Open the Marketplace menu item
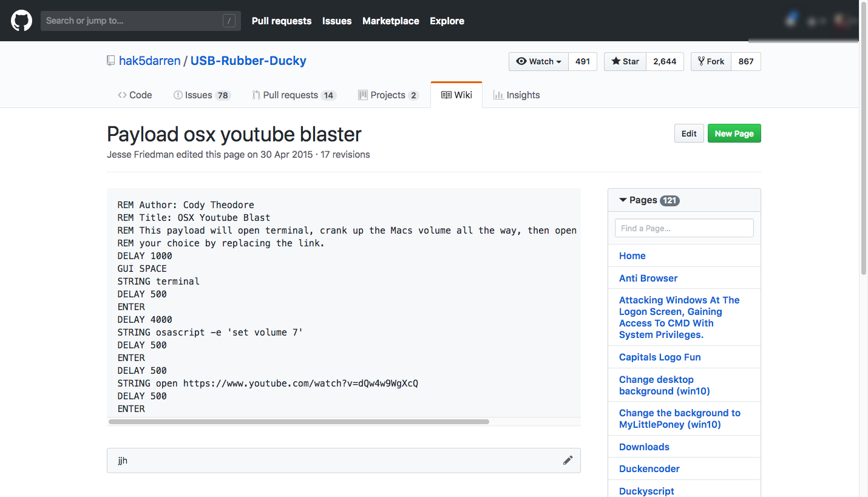This screenshot has height=497, width=868. coord(390,21)
